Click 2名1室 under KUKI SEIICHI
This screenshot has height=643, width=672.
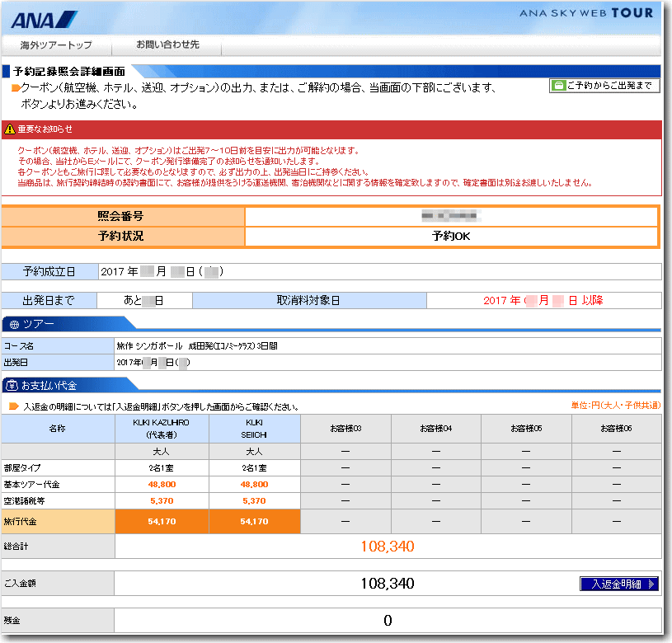click(254, 467)
